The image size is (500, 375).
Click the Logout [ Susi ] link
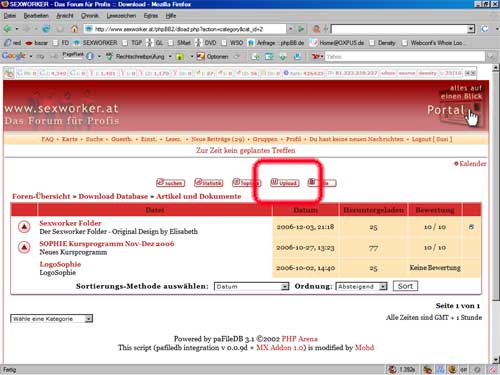click(x=432, y=139)
